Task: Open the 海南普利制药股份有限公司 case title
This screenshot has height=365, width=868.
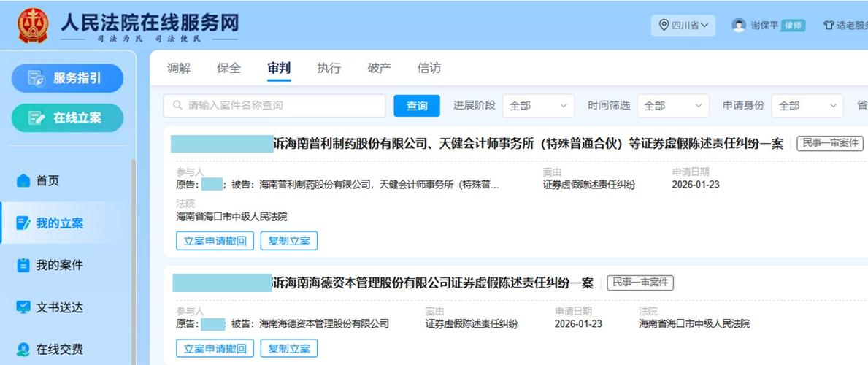Action: tap(529, 144)
